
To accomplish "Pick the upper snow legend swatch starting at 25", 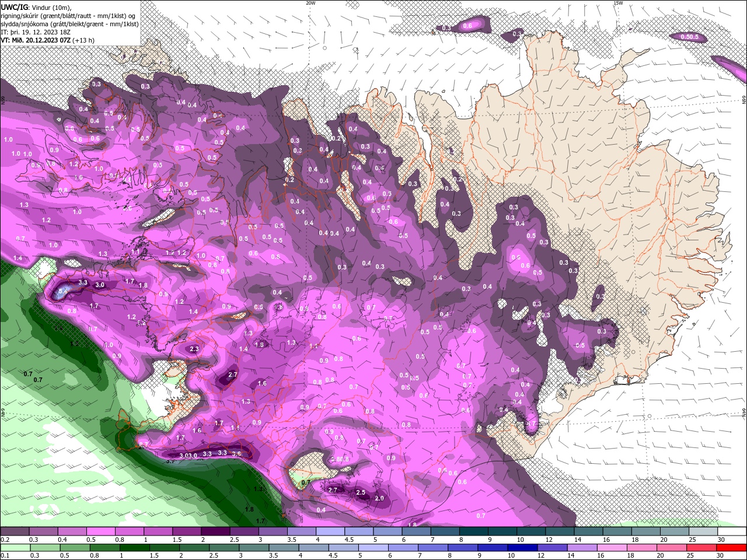I will click(703, 531).
